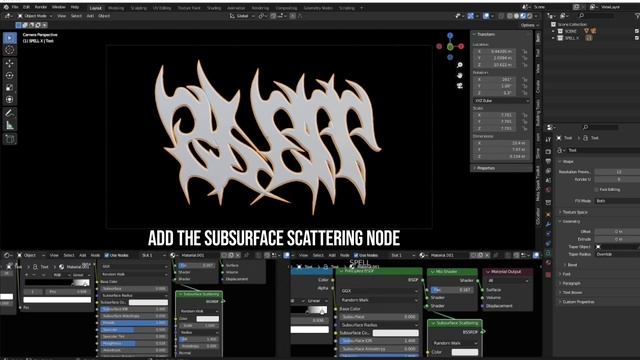This screenshot has height=360, width=640.
Task: Open the Output properties tab icon
Action: [x=548, y=162]
